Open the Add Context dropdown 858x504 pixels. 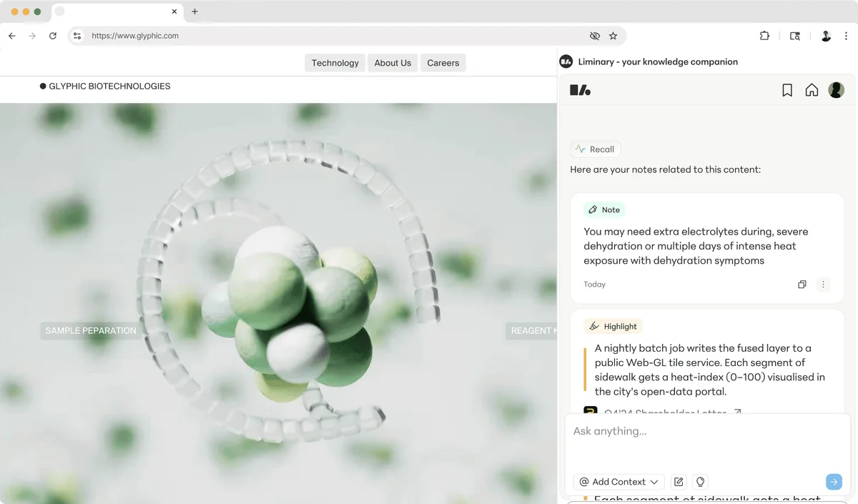click(x=618, y=482)
